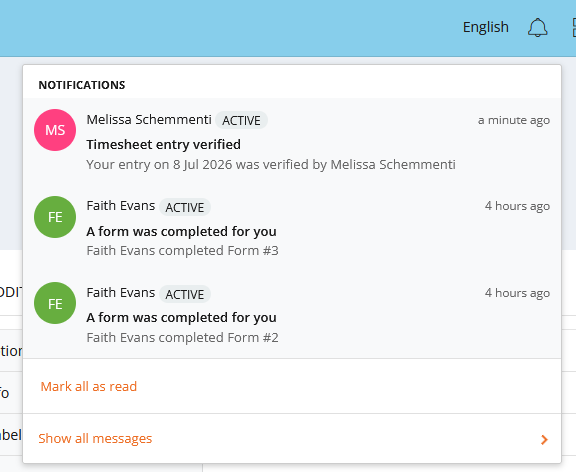Open notification about completed Form #3
The image size is (576, 472).
[x=292, y=228]
